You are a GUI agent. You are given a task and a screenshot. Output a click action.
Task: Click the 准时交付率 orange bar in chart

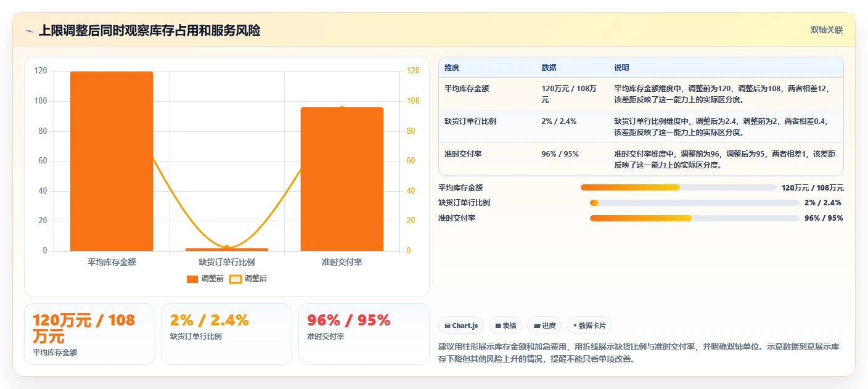tap(342, 179)
